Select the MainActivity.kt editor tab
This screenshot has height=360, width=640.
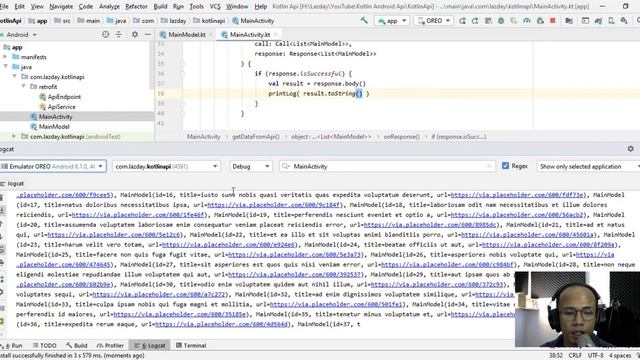(x=249, y=35)
